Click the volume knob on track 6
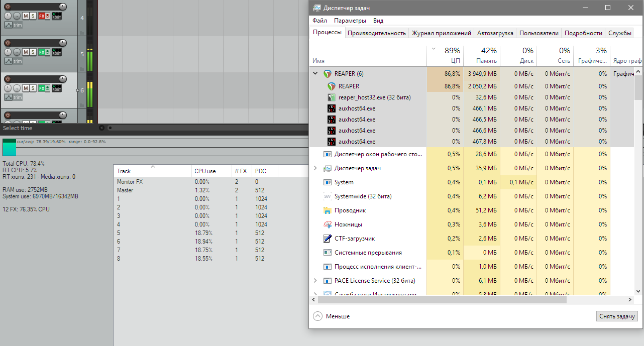This screenshot has height=346, width=644. pyautogui.click(x=62, y=79)
